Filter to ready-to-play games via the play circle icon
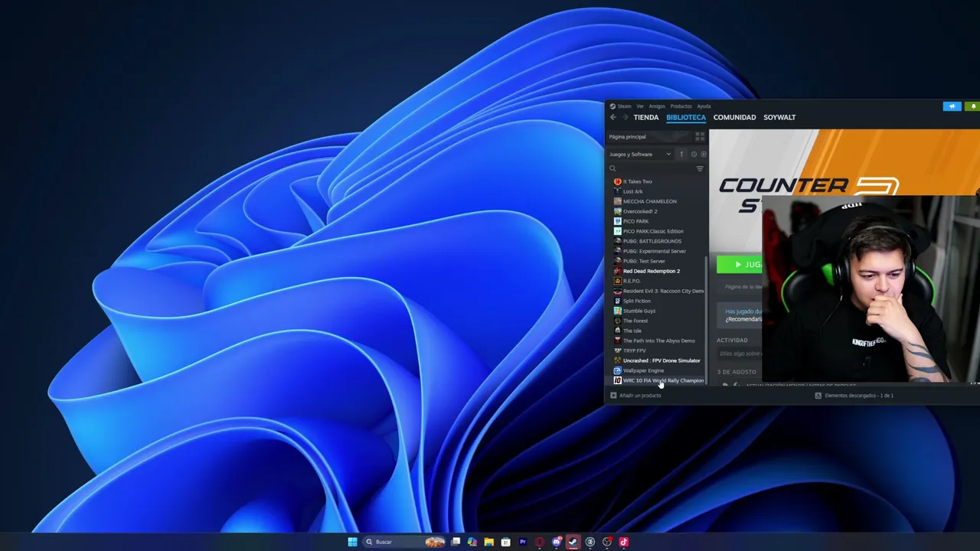 (704, 154)
